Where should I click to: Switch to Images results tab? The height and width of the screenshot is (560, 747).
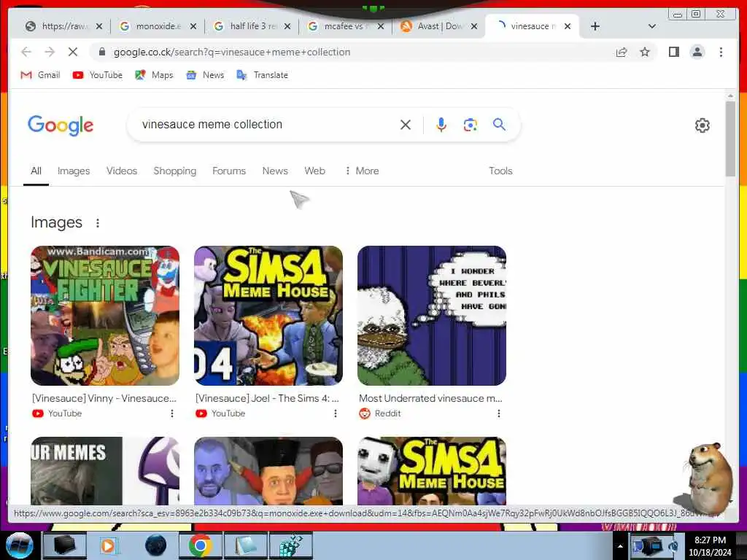(74, 171)
